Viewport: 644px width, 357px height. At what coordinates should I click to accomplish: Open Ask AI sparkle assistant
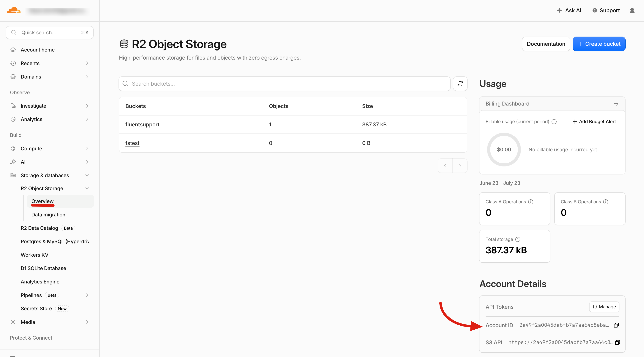(569, 10)
